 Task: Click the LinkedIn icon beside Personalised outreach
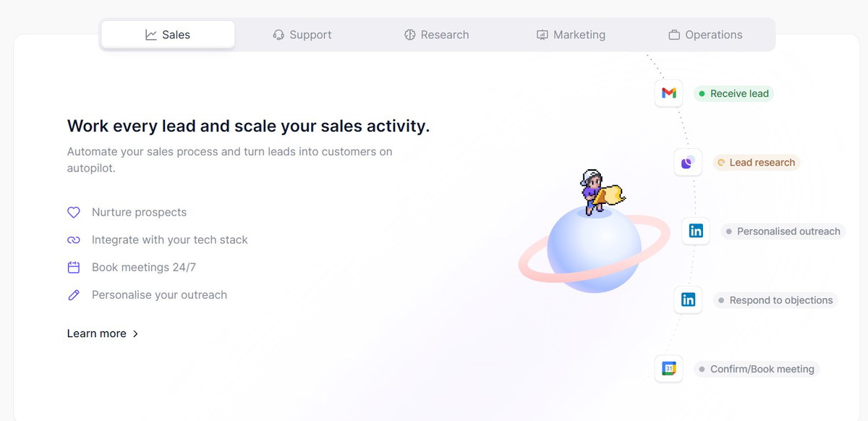tap(696, 231)
